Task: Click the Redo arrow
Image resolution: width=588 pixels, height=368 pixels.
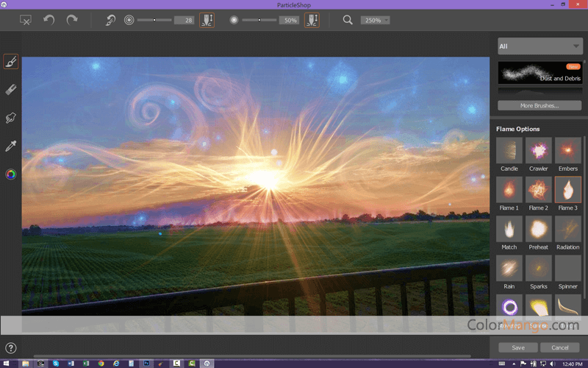Action: pyautogui.click(x=71, y=20)
